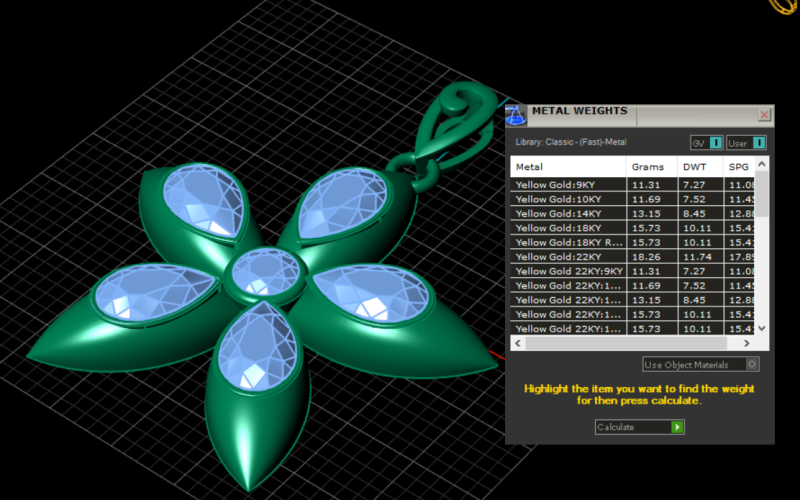Viewport: 800px width, 500px height.
Task: Select the Yellow Gold:18KY row
Action: click(x=632, y=228)
